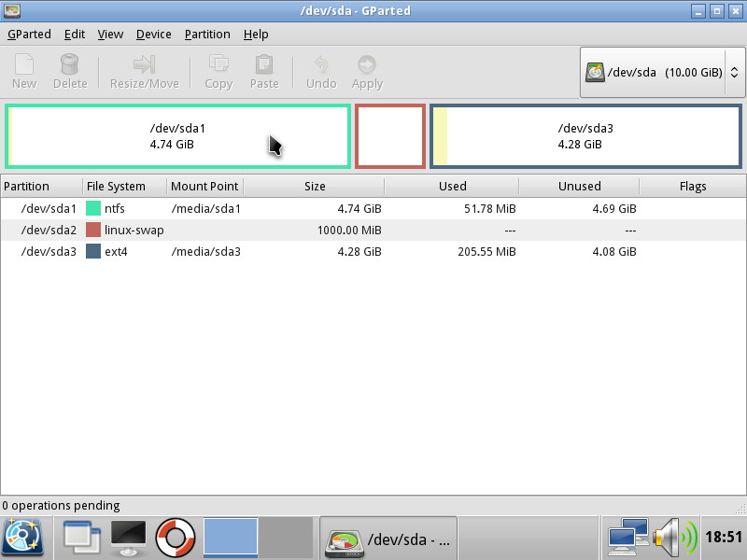Click the monitor display icon in taskbar
Viewport: 747px width, 560px height.
(128, 538)
